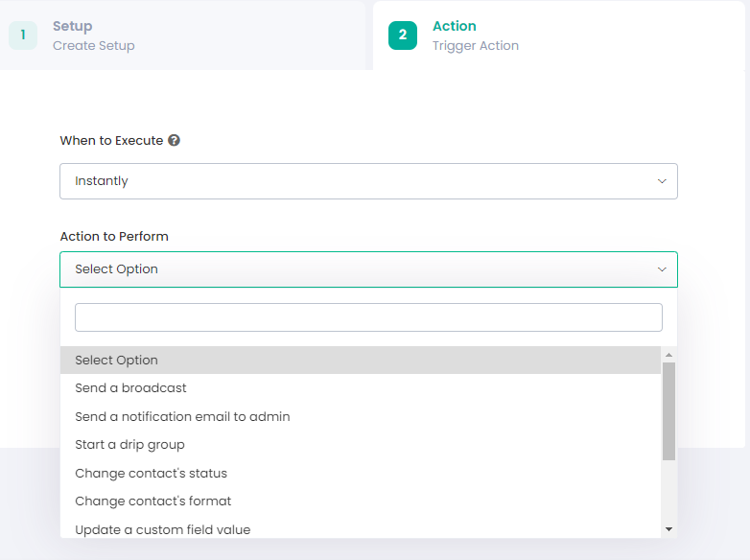Viewport: 750px width, 560px height.
Task: Open the When to Execute dropdown
Action: click(368, 181)
